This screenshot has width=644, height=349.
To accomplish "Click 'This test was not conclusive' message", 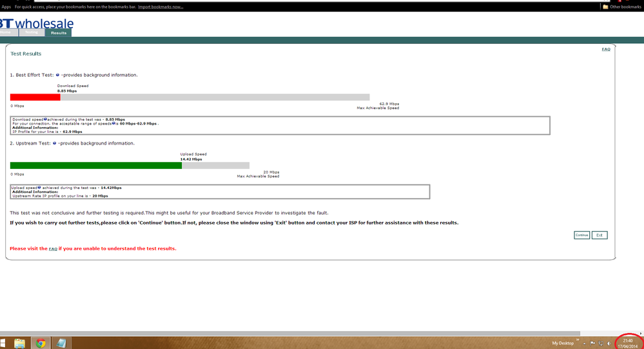I will point(169,213).
